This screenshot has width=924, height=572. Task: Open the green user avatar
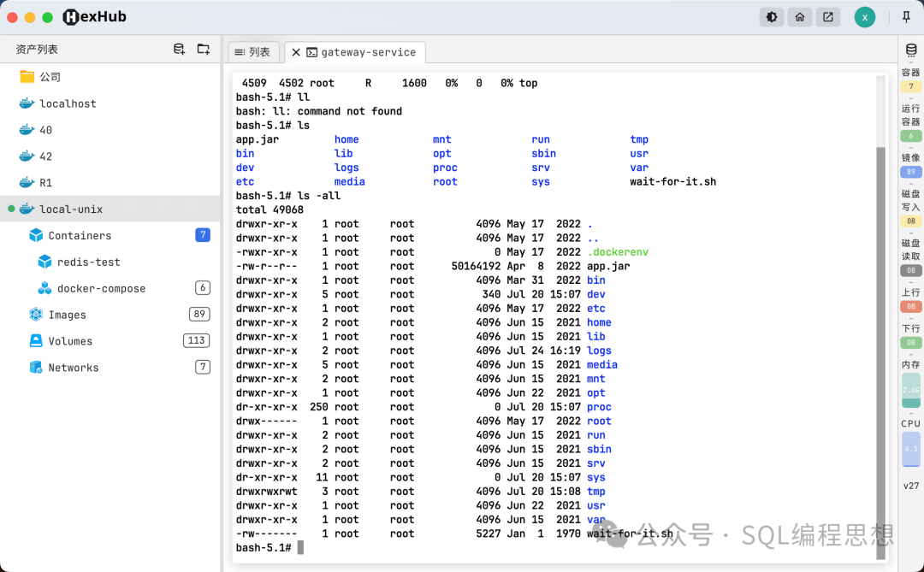pos(864,17)
